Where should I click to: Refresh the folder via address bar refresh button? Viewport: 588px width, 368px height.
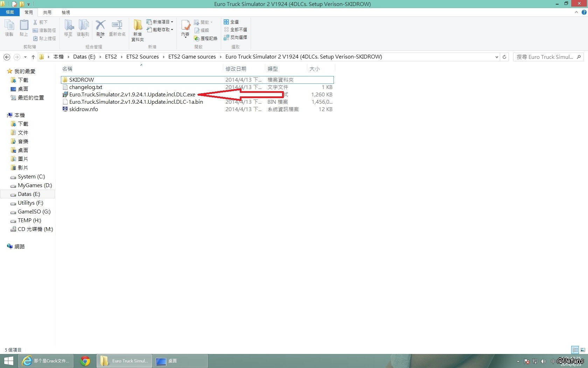(x=504, y=57)
